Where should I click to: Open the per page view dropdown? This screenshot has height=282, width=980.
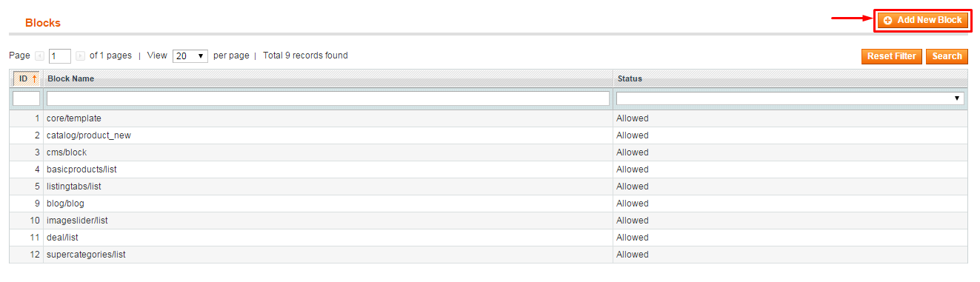pyautogui.click(x=190, y=56)
